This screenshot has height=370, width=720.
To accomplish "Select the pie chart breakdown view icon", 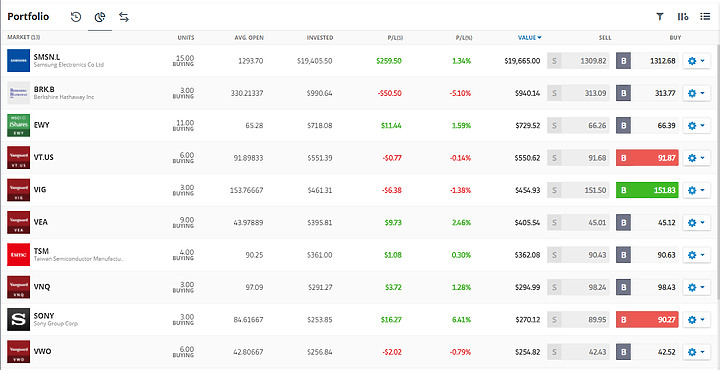I will point(100,17).
